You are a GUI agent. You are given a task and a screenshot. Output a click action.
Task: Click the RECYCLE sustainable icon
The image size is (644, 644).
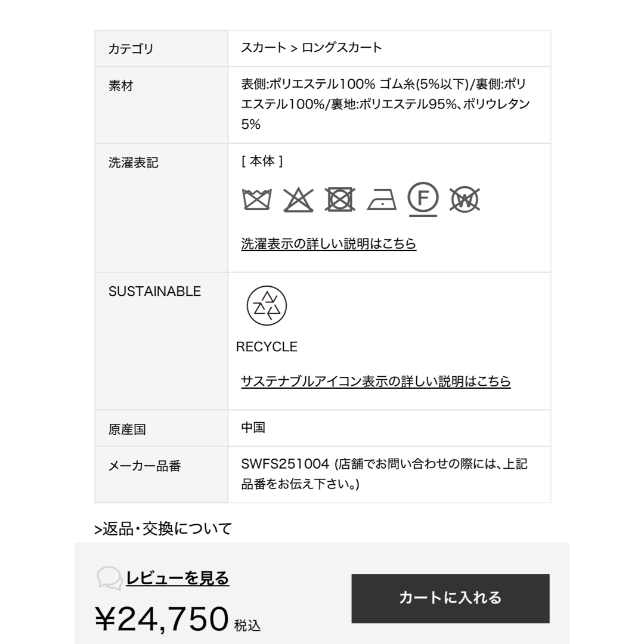[267, 305]
